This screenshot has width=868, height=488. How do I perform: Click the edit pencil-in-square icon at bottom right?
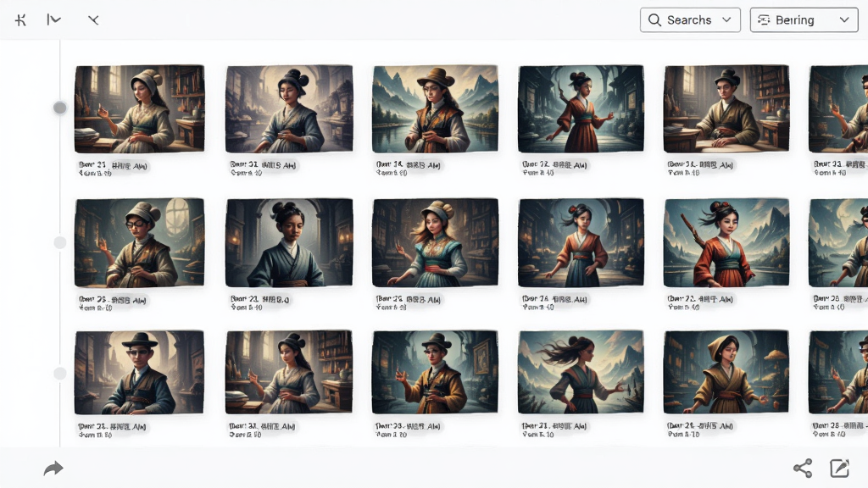[x=840, y=468]
